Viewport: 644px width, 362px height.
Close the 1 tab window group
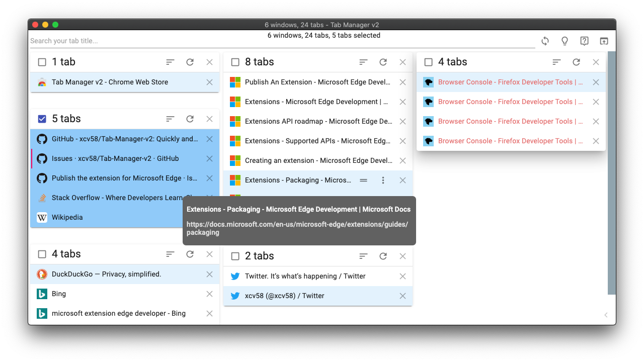(210, 62)
